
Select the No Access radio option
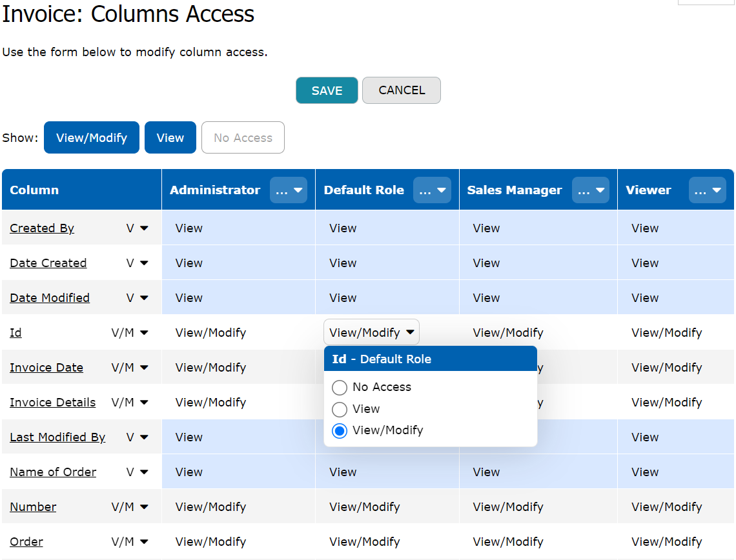pyautogui.click(x=340, y=387)
